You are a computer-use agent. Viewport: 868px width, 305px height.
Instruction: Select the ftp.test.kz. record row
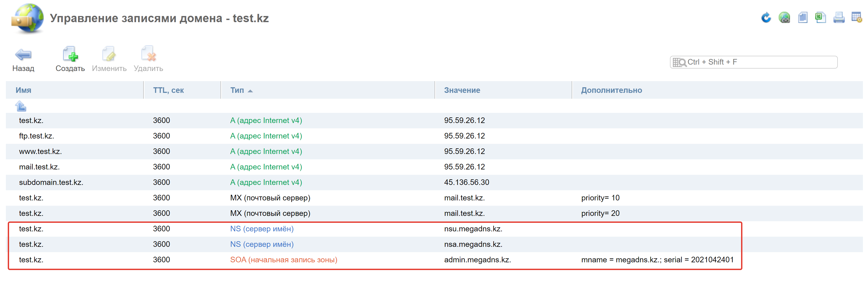tap(434, 136)
